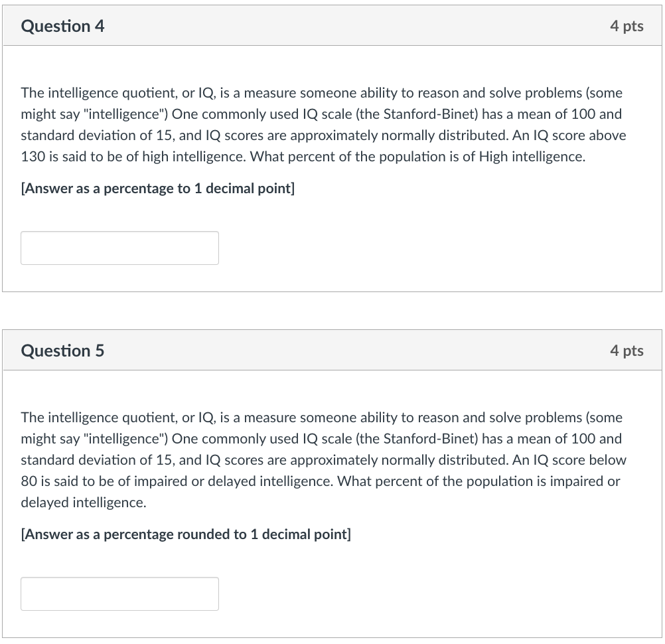The height and width of the screenshot is (644, 665).
Task: Click the bold answer instruction under Question 5
Action: (186, 534)
